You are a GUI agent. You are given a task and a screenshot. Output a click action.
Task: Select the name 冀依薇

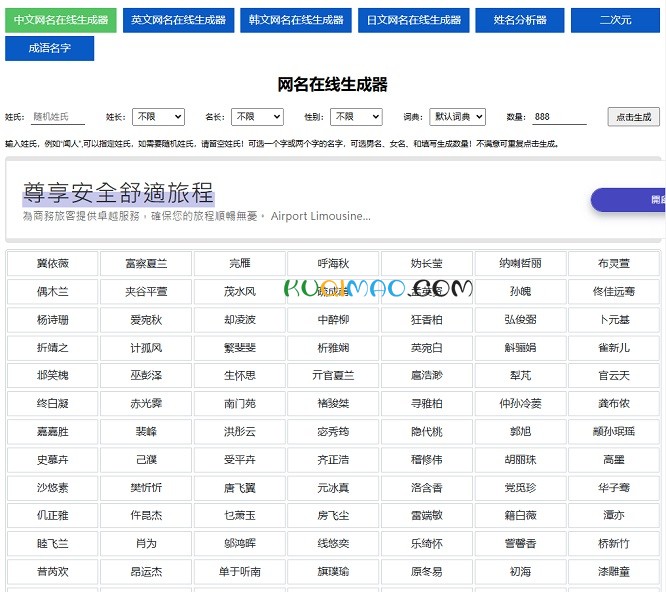pyautogui.click(x=53, y=264)
